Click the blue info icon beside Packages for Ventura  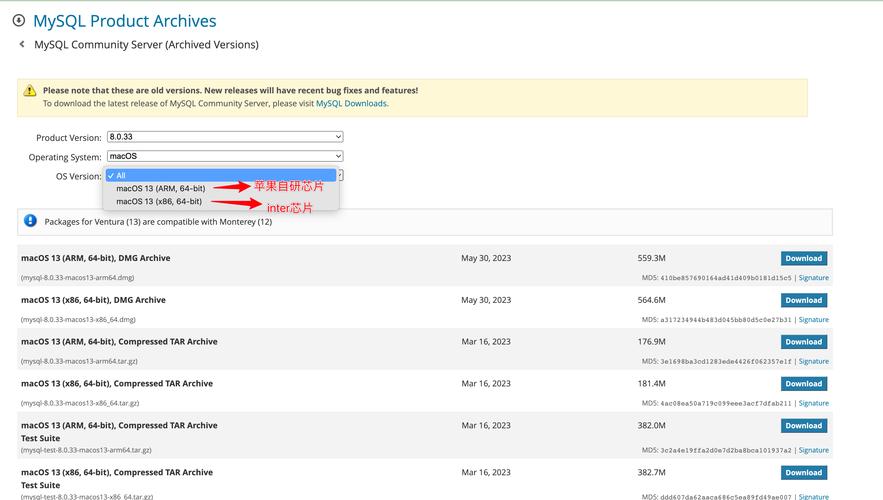tap(30, 221)
